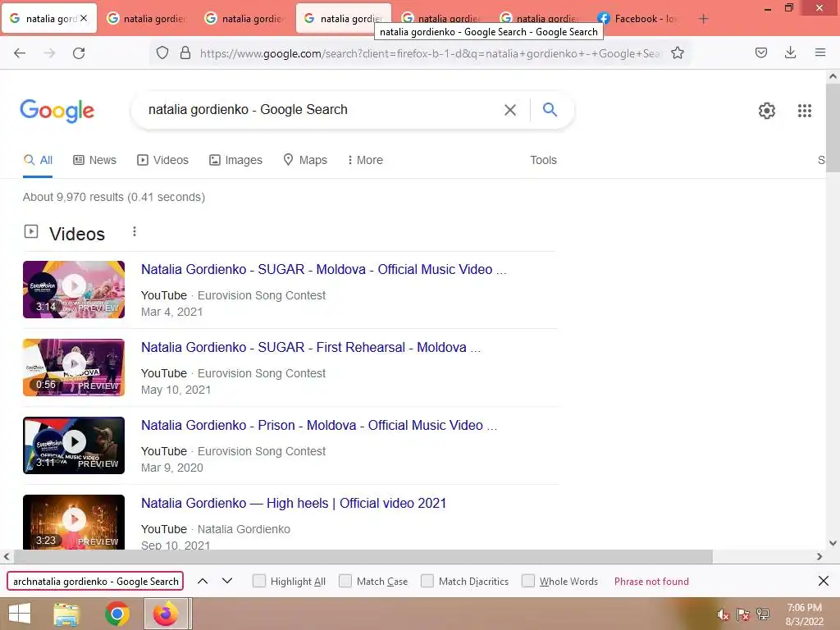Play the SUGAR music video thumbnail
Viewport: 840px width, 630px height.
(x=74, y=290)
